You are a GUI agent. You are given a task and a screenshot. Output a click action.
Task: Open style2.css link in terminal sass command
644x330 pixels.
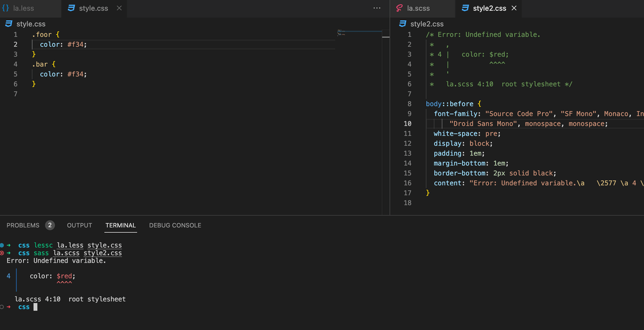point(103,253)
